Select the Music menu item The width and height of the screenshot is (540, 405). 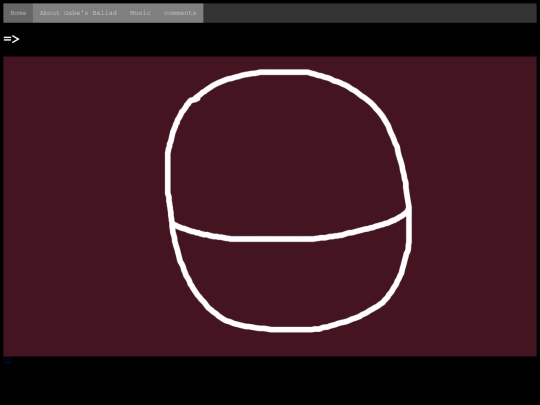pos(140,13)
